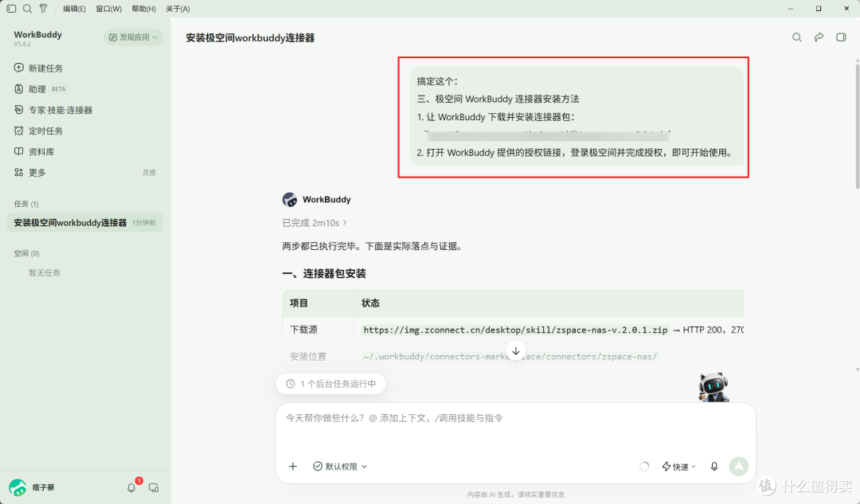Click the 项目 table header
This screenshot has width=860, height=504.
click(299, 303)
